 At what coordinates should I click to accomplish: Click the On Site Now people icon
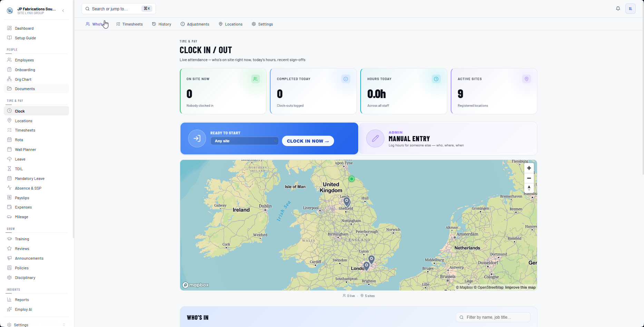pyautogui.click(x=255, y=79)
